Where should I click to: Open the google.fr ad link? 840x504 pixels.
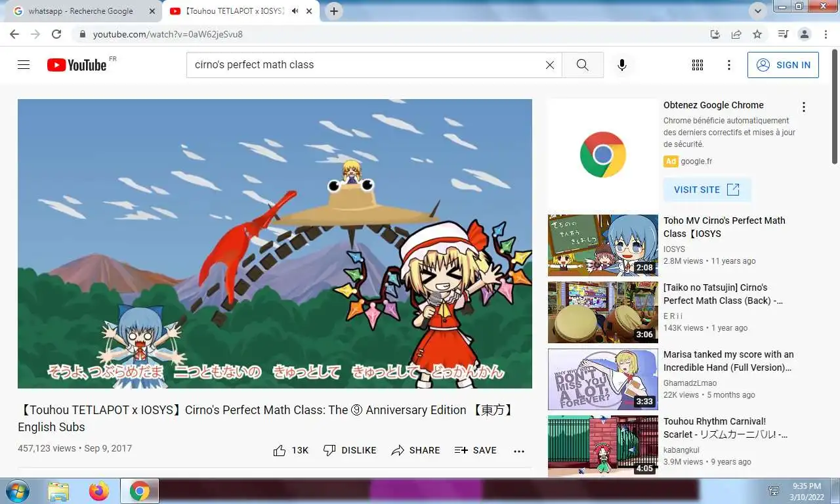(696, 161)
